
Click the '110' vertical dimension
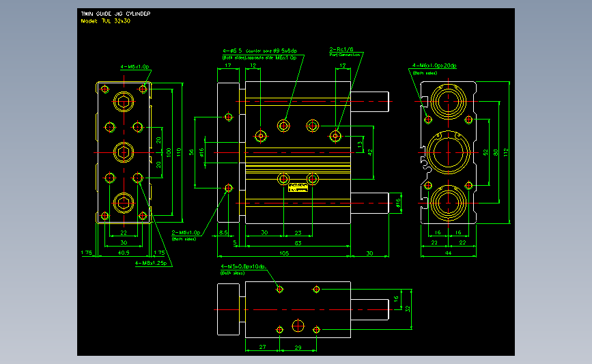[179, 152]
